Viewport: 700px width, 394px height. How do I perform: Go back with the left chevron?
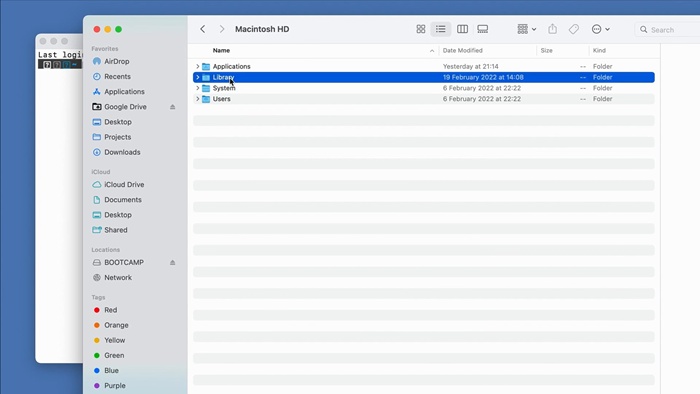coord(203,29)
